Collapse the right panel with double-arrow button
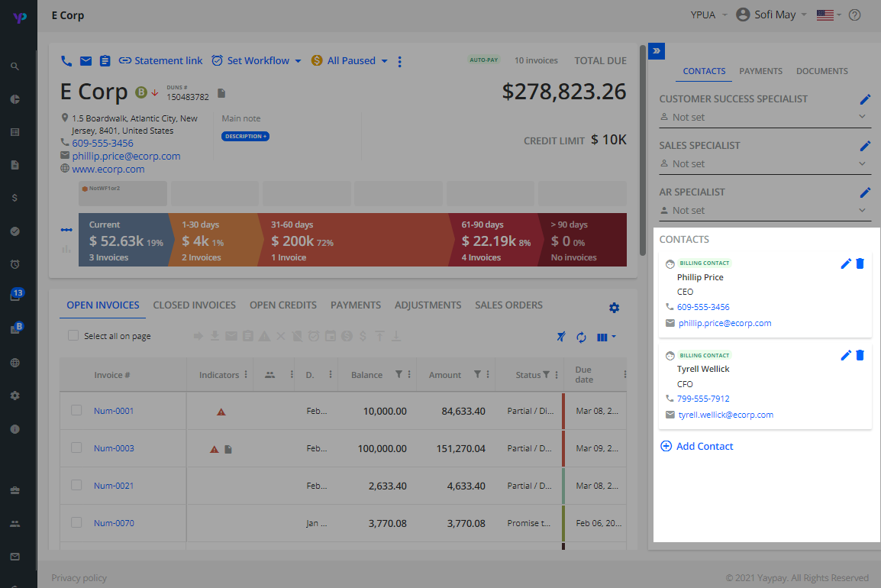881x588 pixels. tap(657, 50)
